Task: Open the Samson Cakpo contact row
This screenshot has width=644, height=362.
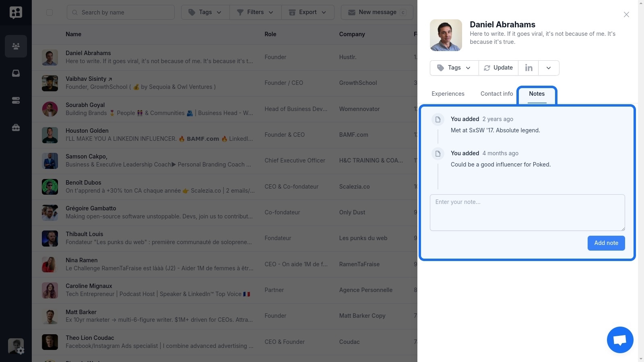Action: point(225,161)
